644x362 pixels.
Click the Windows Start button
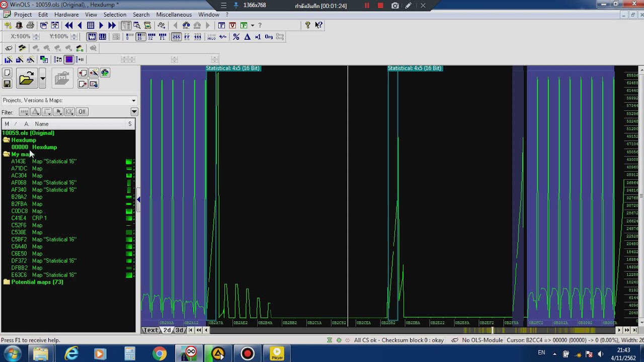click(x=12, y=354)
